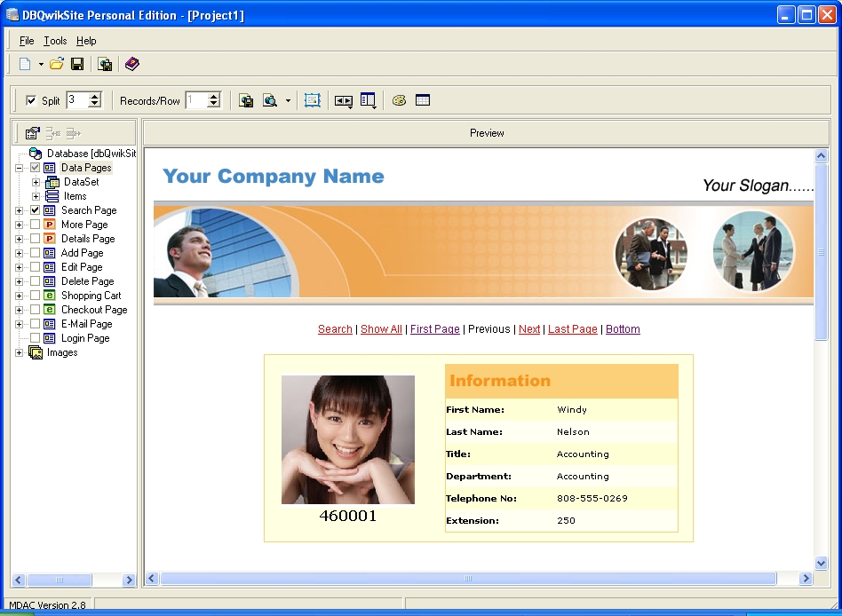Screen dimensions: 842x616
Task: Click the blue selection frame icon
Action: tap(312, 100)
